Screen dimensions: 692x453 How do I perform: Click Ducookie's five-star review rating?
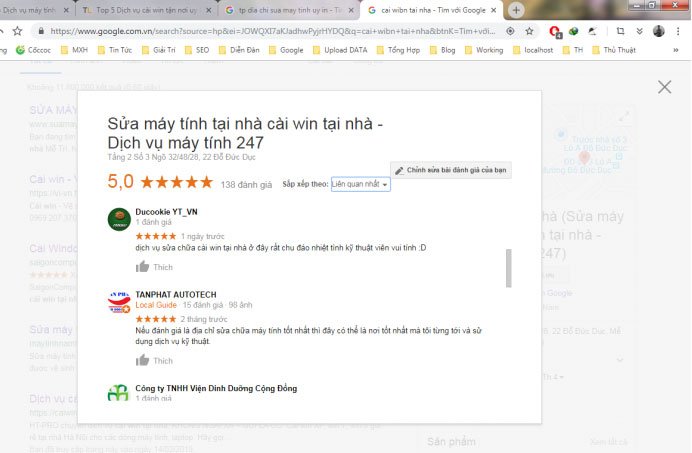click(x=156, y=236)
